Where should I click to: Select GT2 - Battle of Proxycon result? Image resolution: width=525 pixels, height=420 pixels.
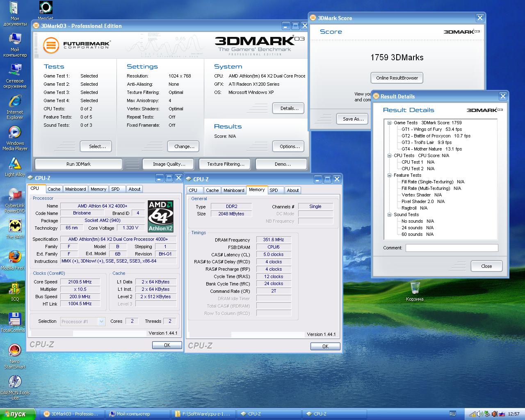point(436,136)
